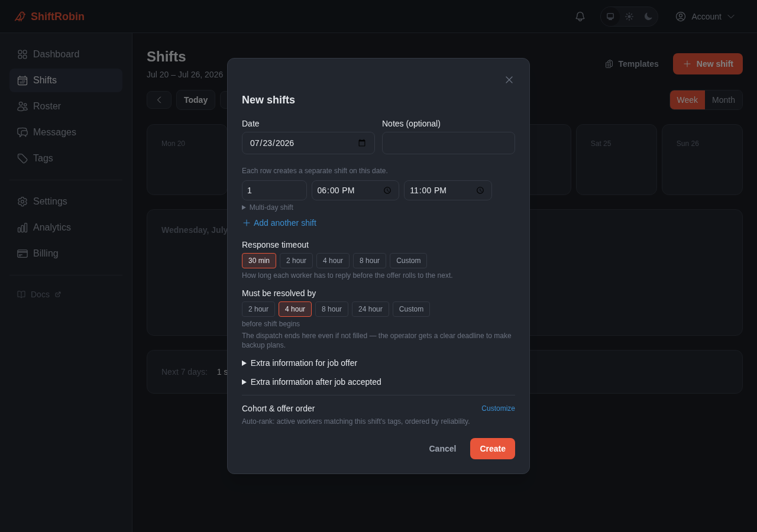Open the external Docs link
757x532 pixels.
click(39, 294)
